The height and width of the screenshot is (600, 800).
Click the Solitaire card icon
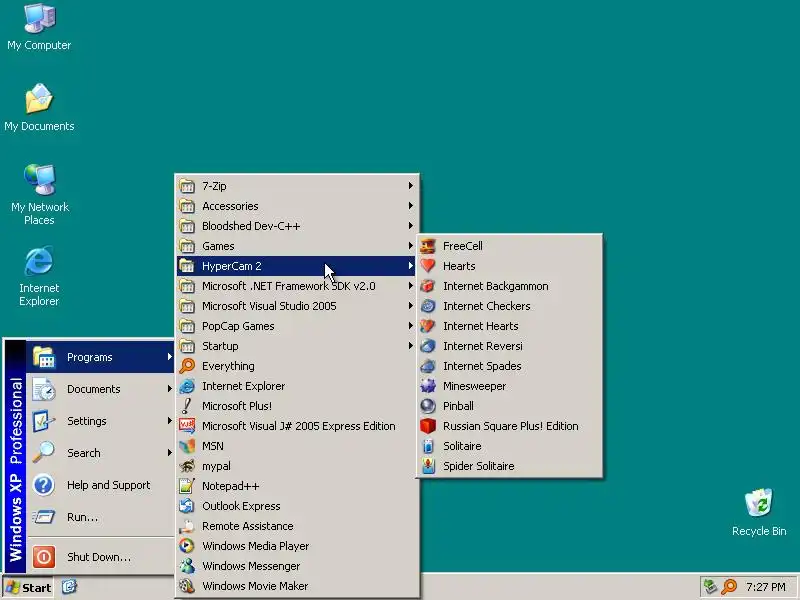(428, 446)
